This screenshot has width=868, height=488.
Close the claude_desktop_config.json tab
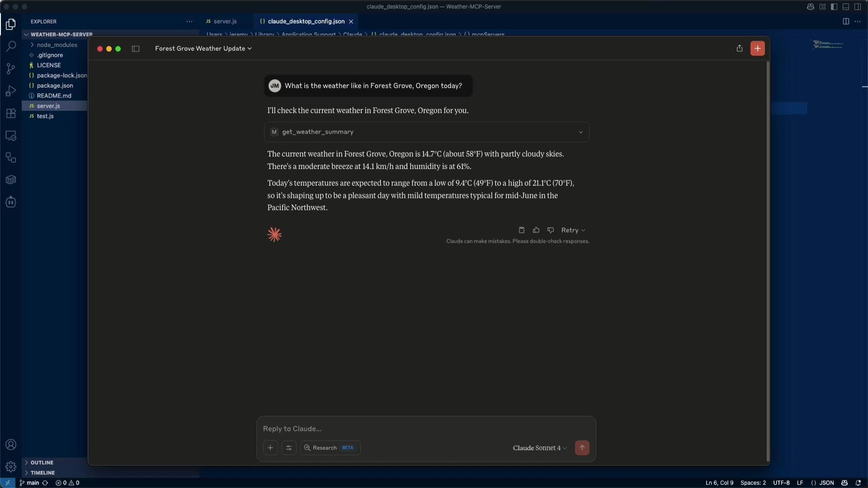click(x=351, y=21)
